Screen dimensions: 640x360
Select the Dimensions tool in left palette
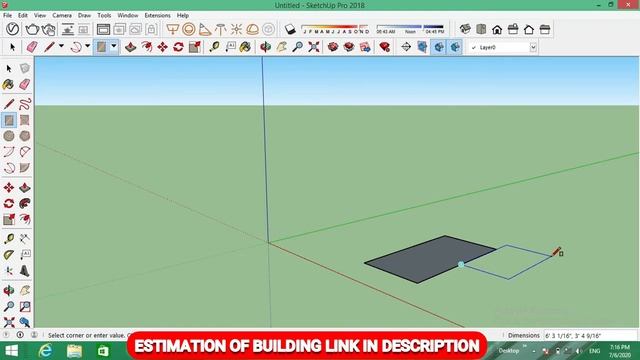25,239
